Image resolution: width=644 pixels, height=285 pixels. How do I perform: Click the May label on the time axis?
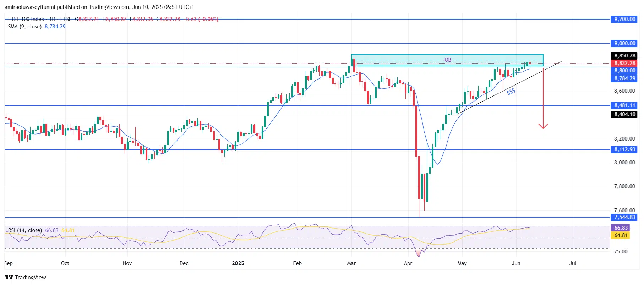tap(462, 263)
